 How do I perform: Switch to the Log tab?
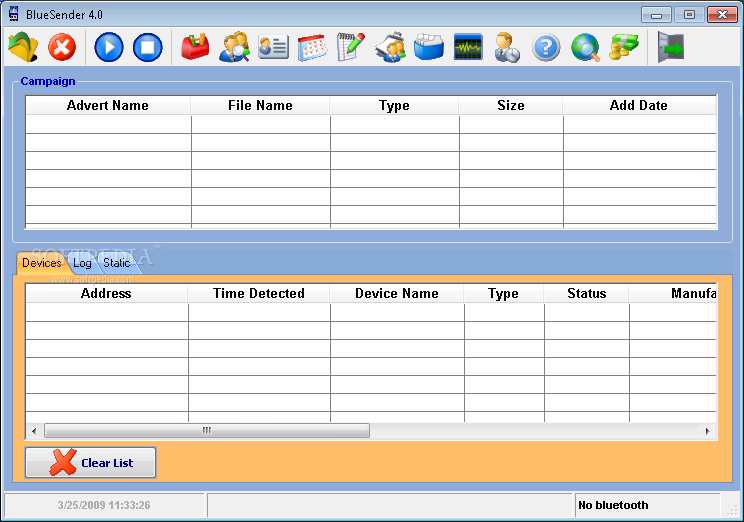coord(82,263)
